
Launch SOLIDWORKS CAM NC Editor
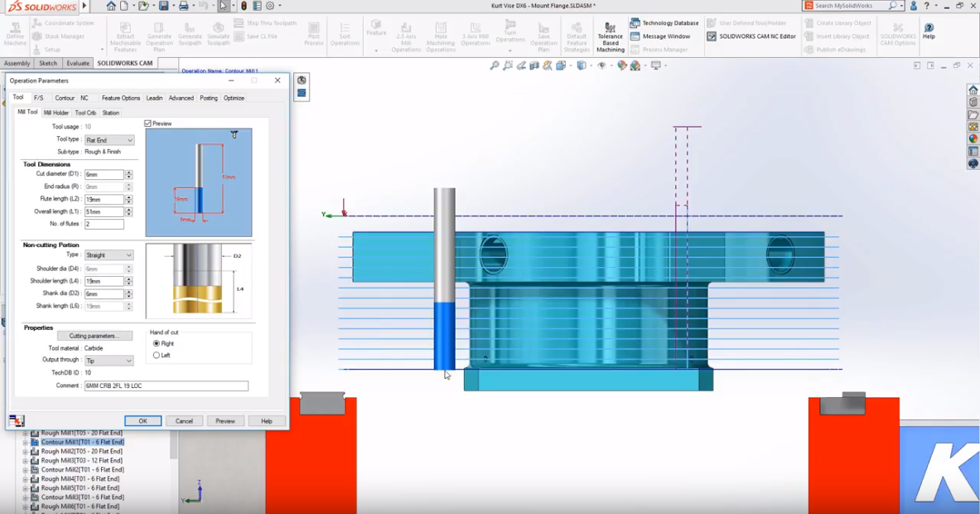(x=751, y=36)
